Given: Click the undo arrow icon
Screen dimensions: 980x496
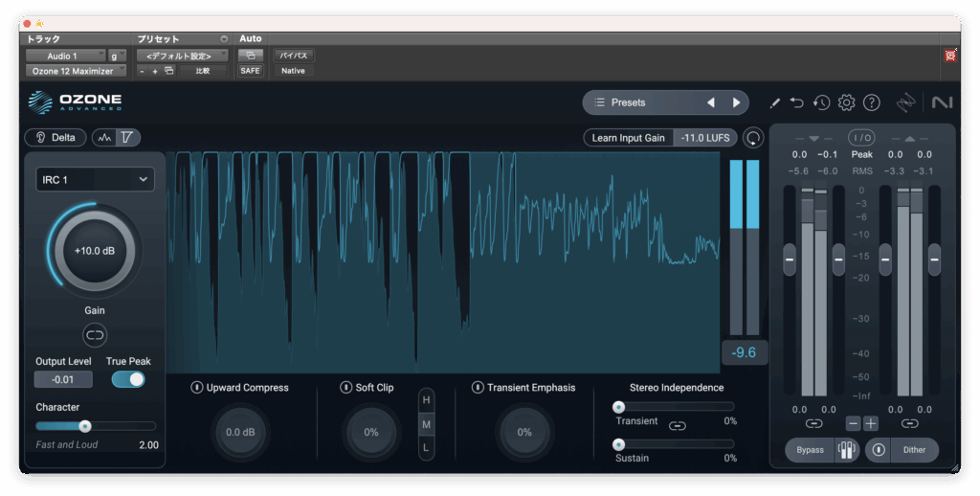Looking at the screenshot, I should tap(798, 102).
